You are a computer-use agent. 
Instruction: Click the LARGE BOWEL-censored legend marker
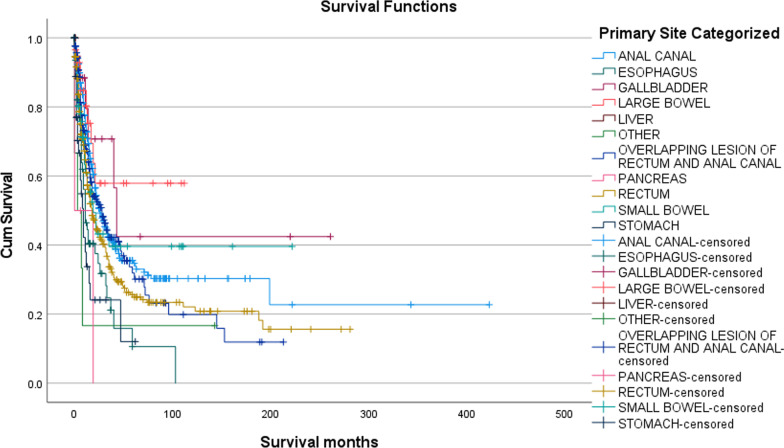(603, 287)
